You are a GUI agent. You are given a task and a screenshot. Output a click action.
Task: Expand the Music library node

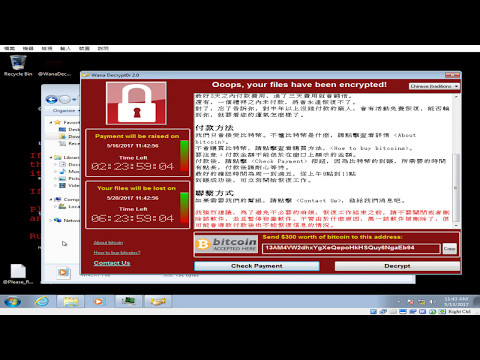(56, 171)
